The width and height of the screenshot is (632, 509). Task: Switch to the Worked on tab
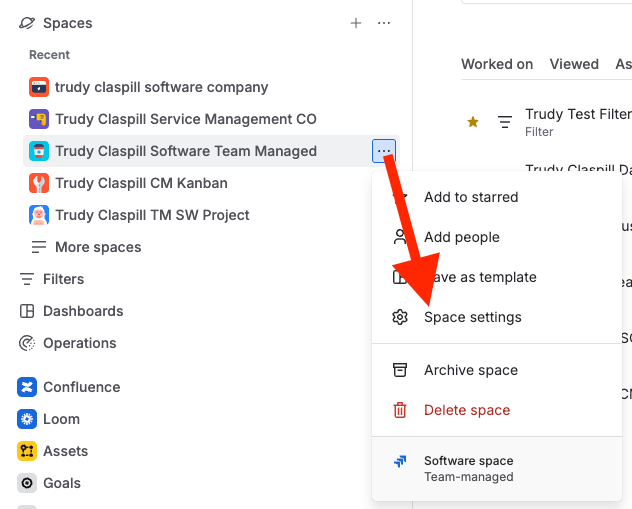pos(497,64)
